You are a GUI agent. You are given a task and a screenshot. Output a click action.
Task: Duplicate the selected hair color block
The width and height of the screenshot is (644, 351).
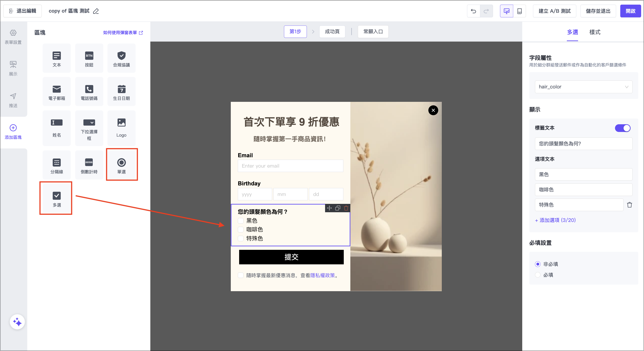tap(338, 208)
